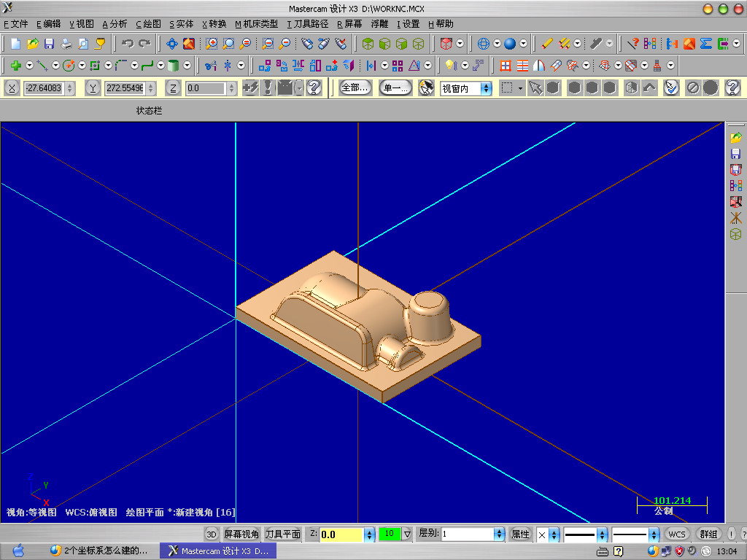Expand the line style dropdown in status bar

(602, 534)
